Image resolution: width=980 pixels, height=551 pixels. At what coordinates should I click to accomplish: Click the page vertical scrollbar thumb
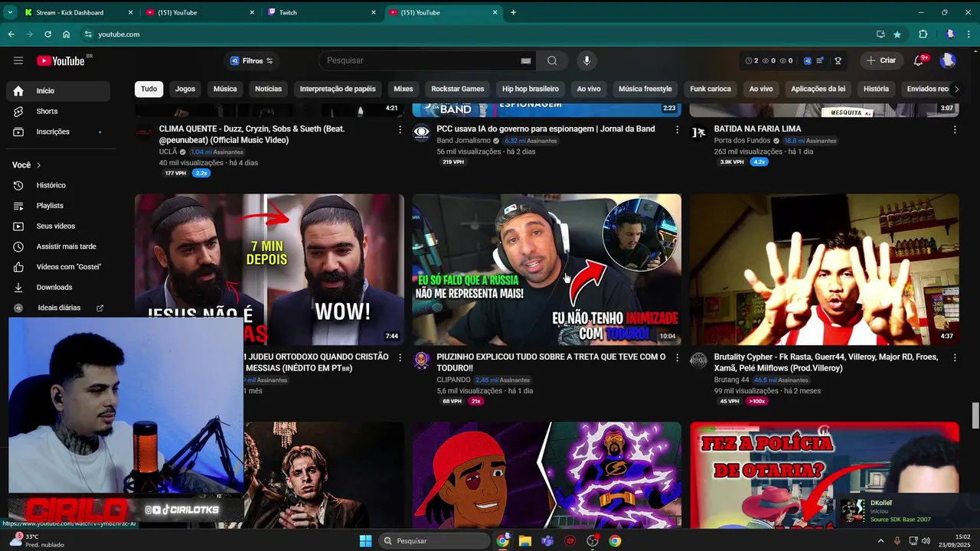pos(975,416)
